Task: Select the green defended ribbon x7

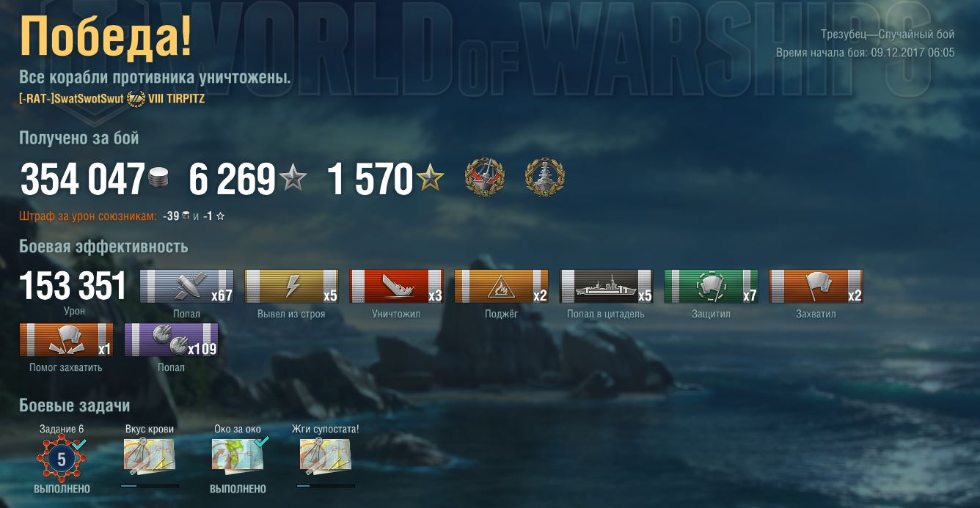Action: [x=711, y=286]
